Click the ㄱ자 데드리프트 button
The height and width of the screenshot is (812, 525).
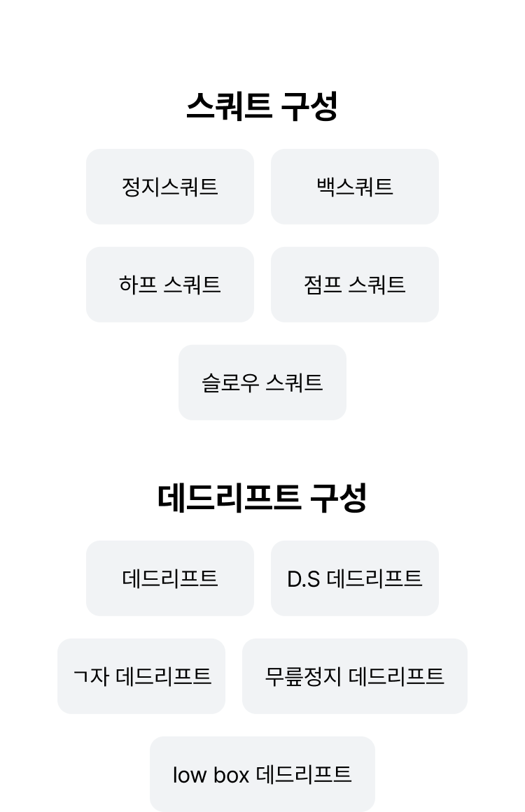141,676
